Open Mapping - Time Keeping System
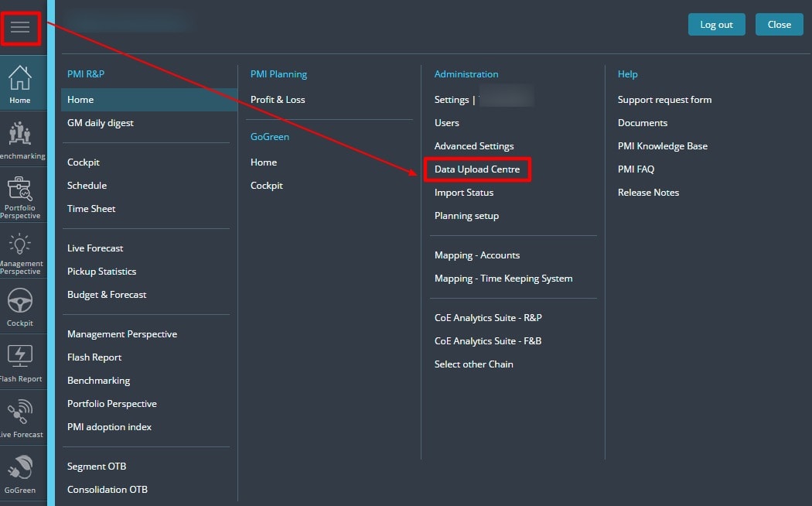 (x=503, y=279)
